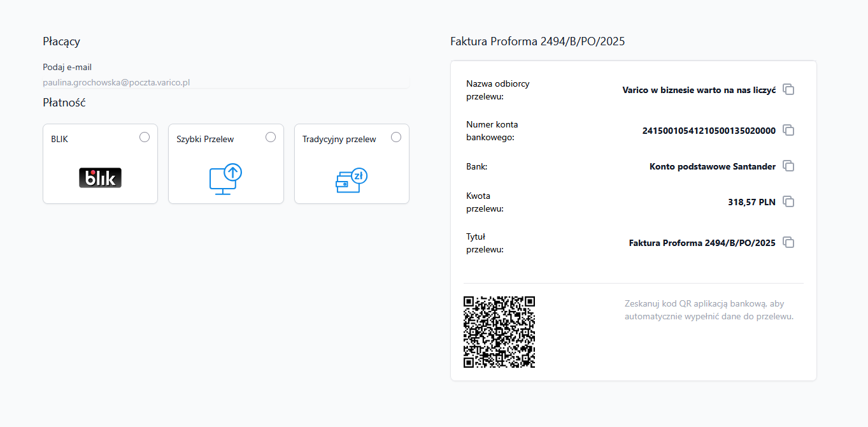
Task: Click the 318,57 PLN amount value
Action: point(751,202)
